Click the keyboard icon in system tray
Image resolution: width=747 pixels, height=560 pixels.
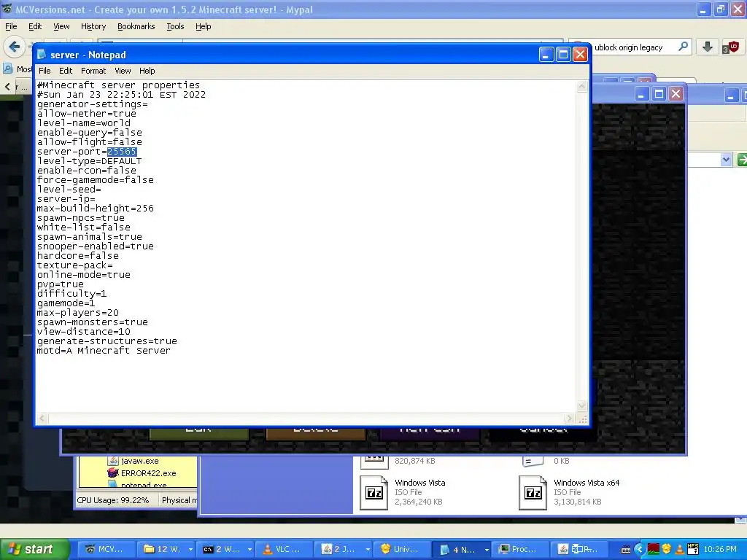click(x=626, y=550)
